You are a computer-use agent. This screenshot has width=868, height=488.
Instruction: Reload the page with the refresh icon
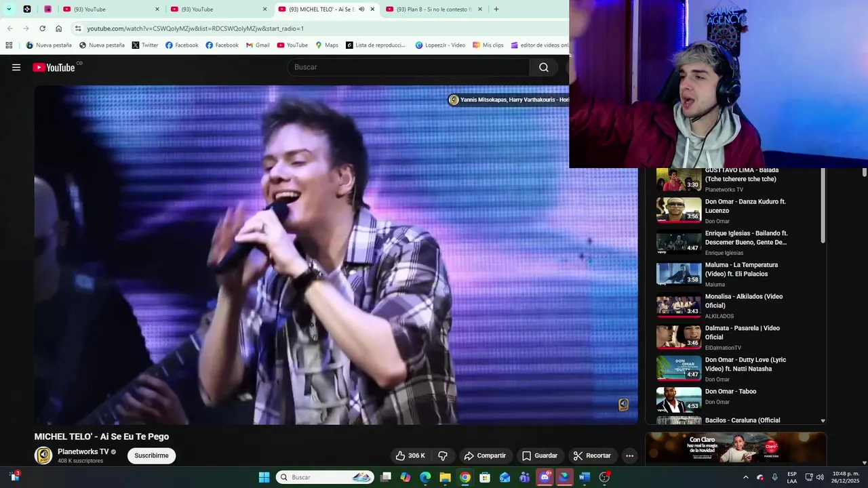click(43, 28)
